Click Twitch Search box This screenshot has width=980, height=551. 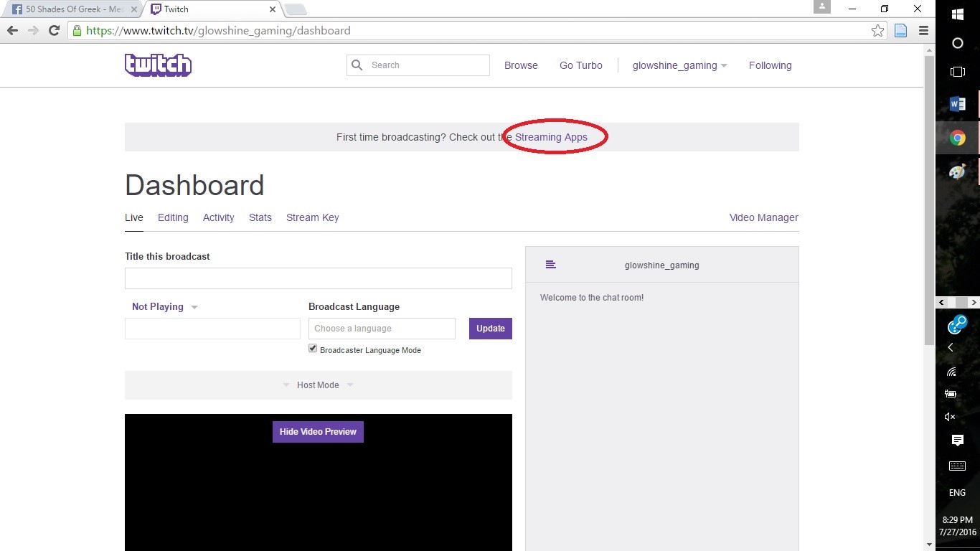[x=418, y=65]
